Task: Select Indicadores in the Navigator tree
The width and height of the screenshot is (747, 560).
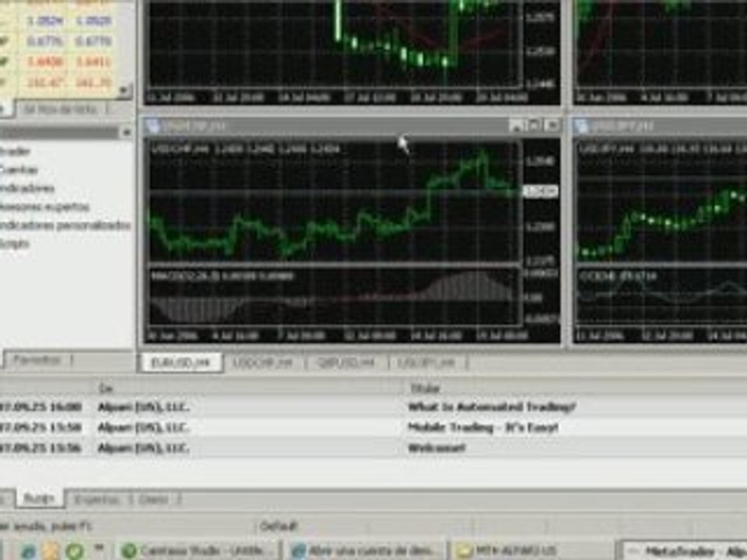Action: click(27, 188)
